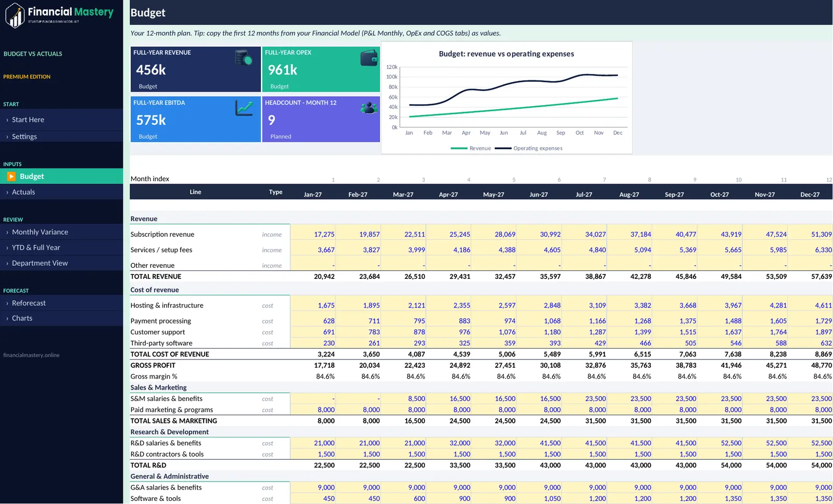Viewport: 833px width, 504px height.
Task: Click the Financial Mastery logo icon
Action: 15,15
